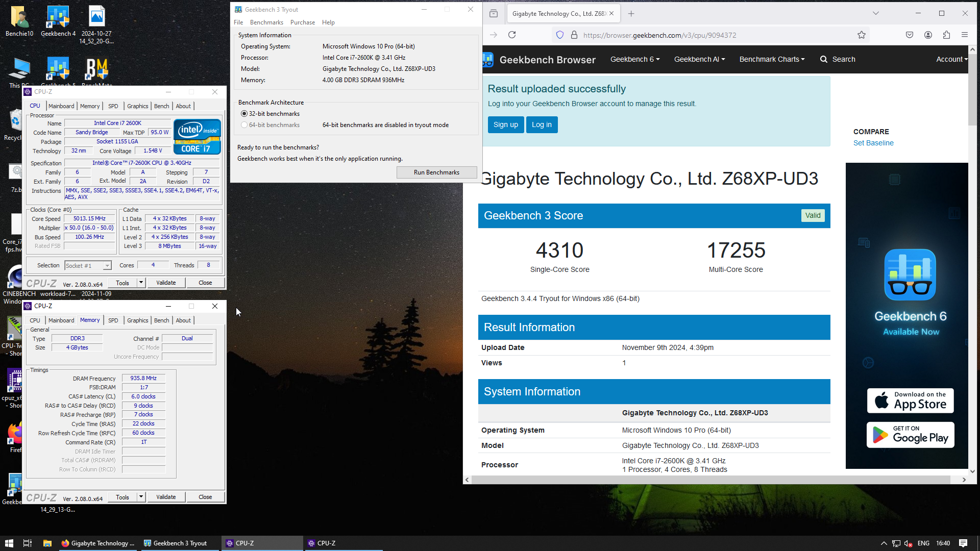Open the Socket #1 selection combo box

pyautogui.click(x=88, y=266)
